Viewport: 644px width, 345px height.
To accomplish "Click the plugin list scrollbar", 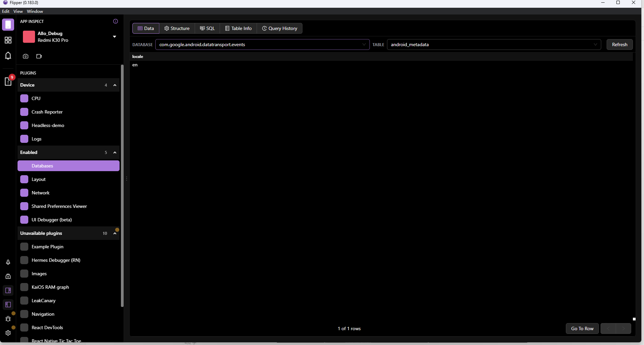I will pyautogui.click(x=122, y=186).
